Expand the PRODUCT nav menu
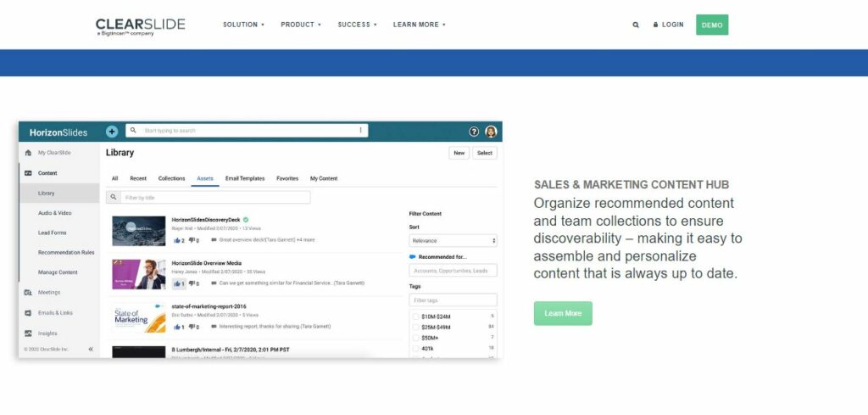This screenshot has height=415, width=868. click(x=301, y=25)
